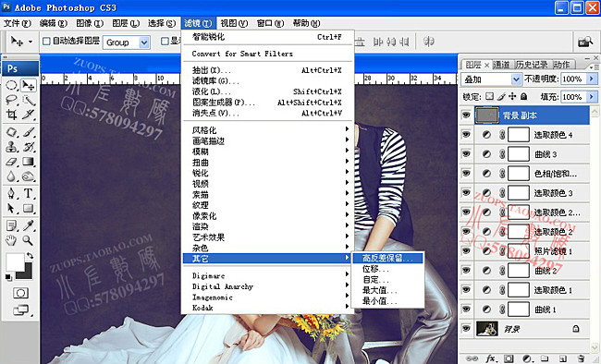
Task: Click the link layers icon in Layers panel
Action: (x=472, y=358)
